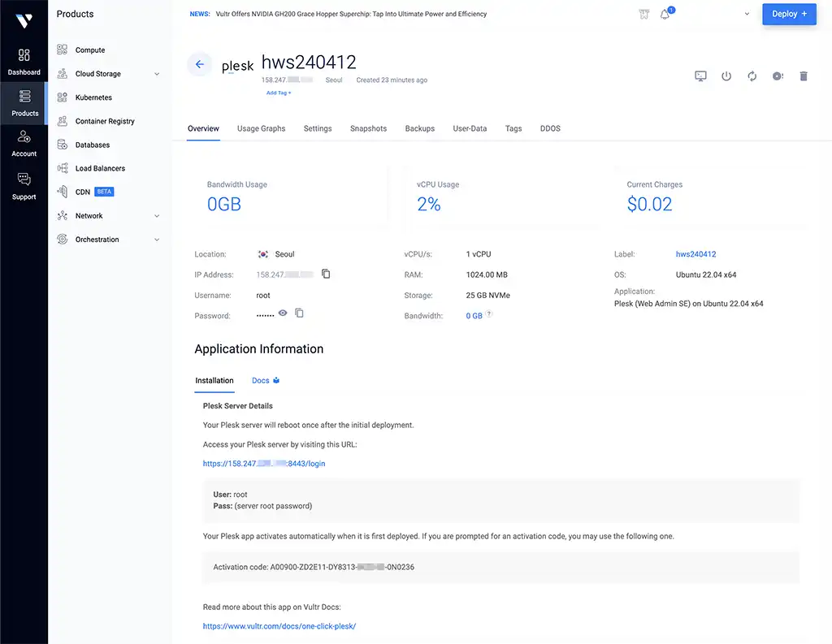Click the NEWS headline about NVIDIA GH200
This screenshot has width=832, height=644.
coord(351,14)
